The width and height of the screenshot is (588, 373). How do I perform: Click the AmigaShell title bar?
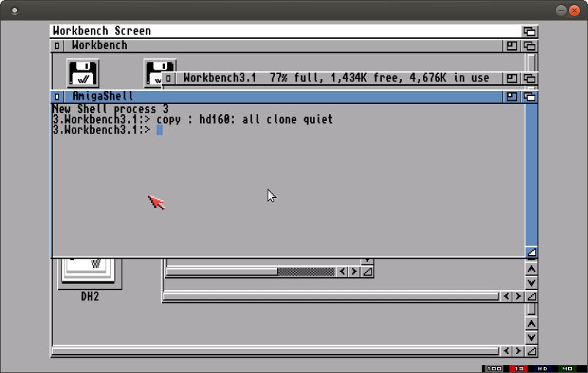tap(293, 97)
